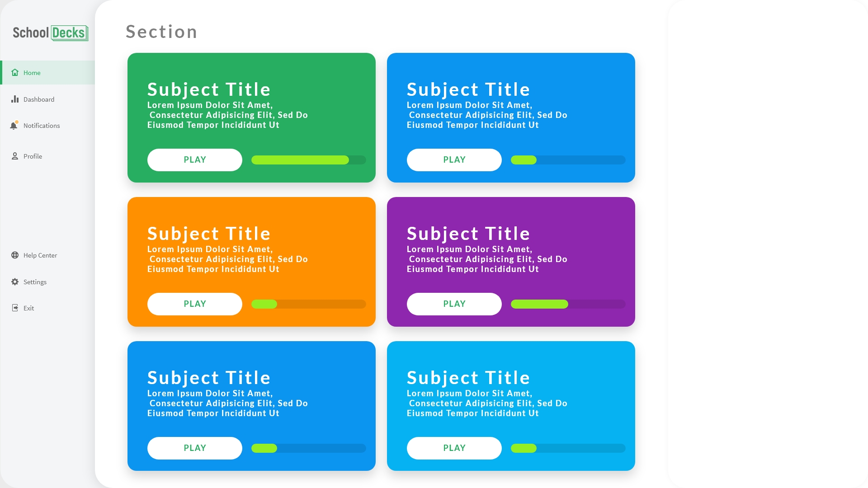Open the Notifications bell icon
Viewport: 868px width, 488px height.
coord(14,126)
